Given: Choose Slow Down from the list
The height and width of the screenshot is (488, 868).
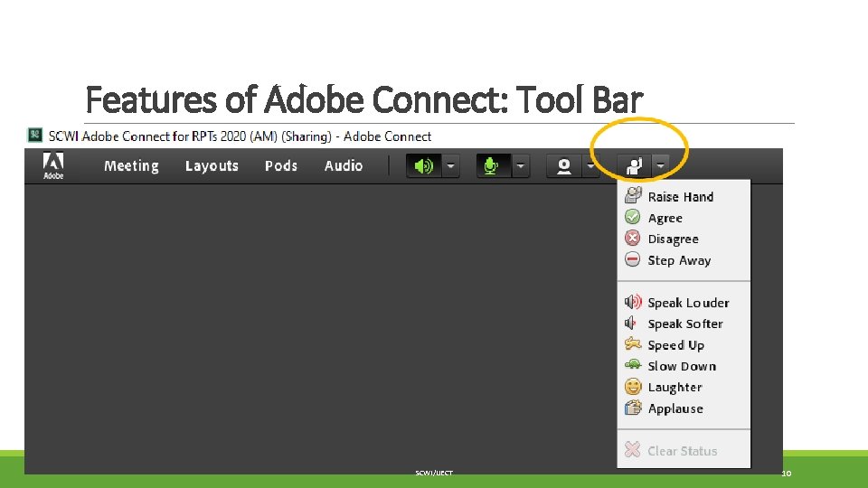Looking at the screenshot, I should [684, 366].
